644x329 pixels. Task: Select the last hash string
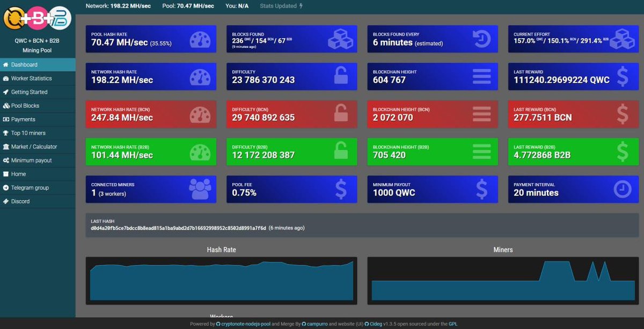pyautogui.click(x=178, y=228)
